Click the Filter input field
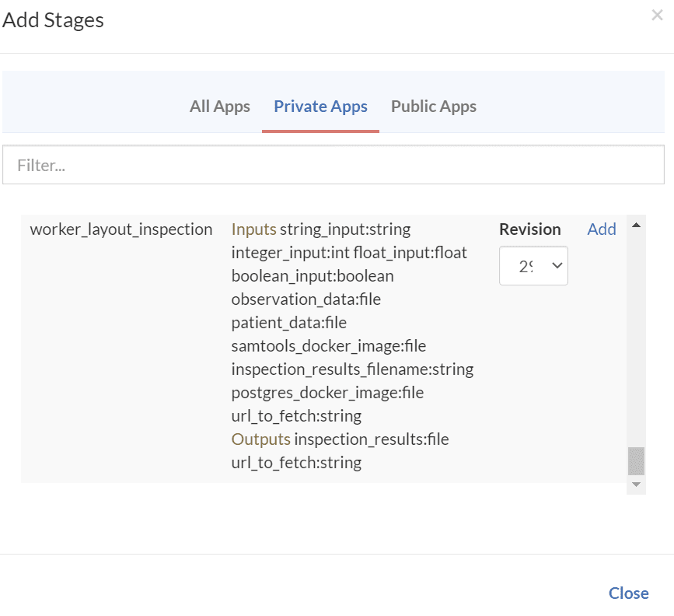This screenshot has height=616, width=674. click(x=334, y=165)
